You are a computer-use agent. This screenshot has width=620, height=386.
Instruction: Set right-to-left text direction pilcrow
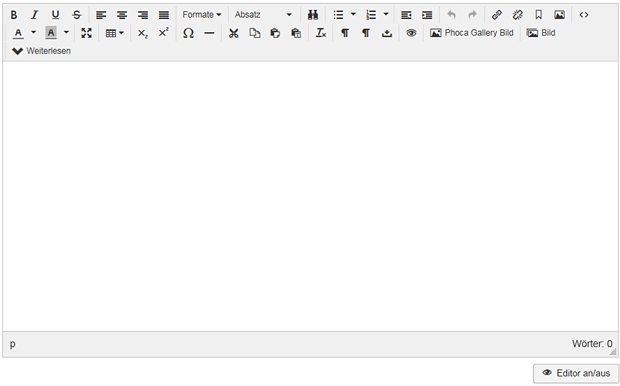pyautogui.click(x=366, y=33)
